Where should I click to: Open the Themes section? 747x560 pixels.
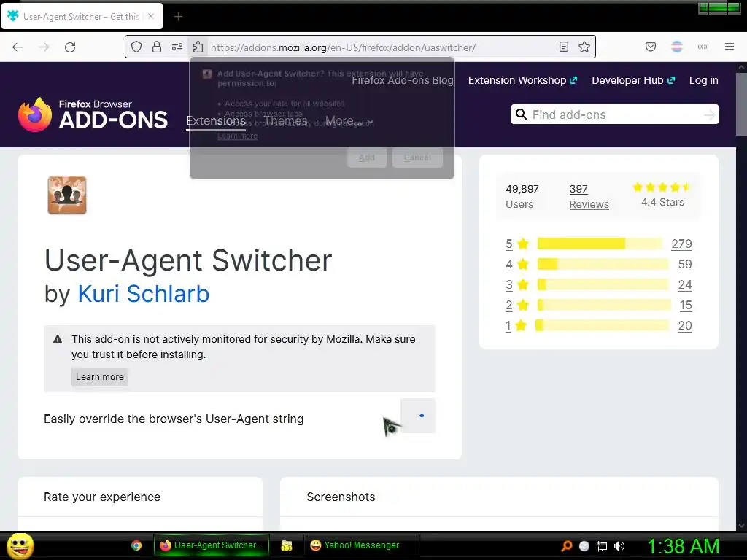click(x=286, y=121)
